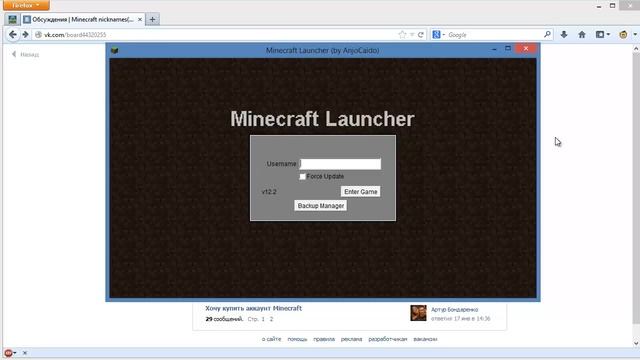640x360 pixels.
Task: Close the Minecraft Launcher window
Action: [526, 49]
